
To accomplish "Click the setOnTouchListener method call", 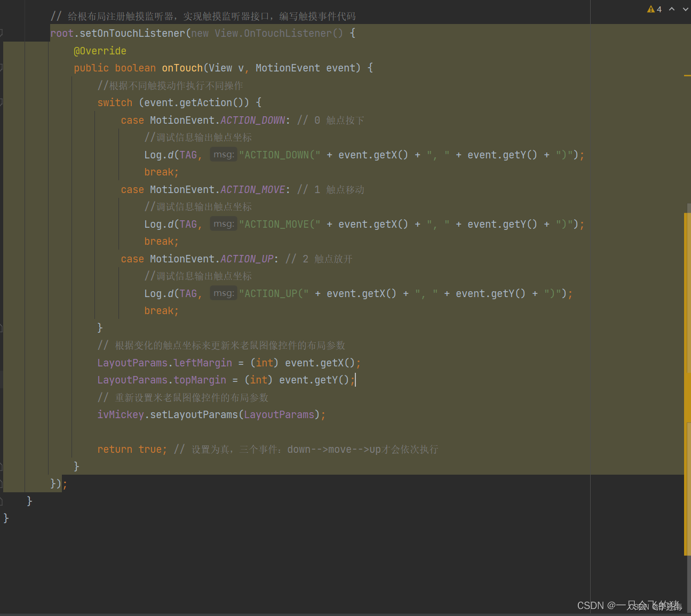I will coord(132,34).
